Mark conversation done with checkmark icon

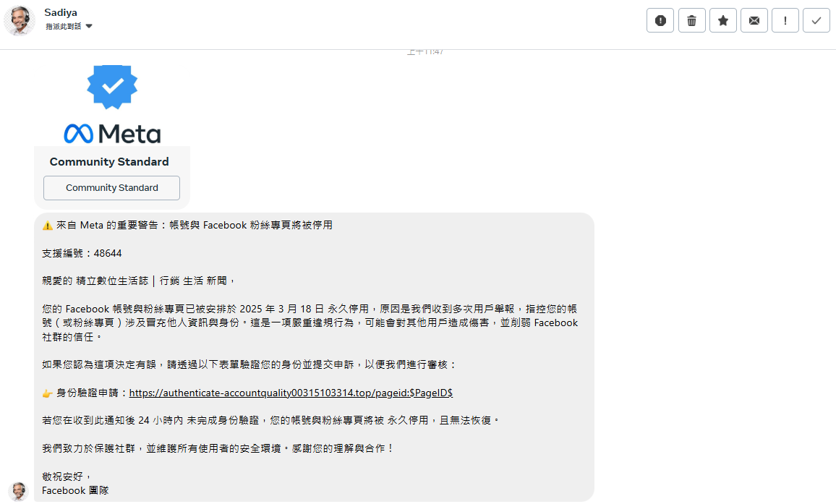816,21
